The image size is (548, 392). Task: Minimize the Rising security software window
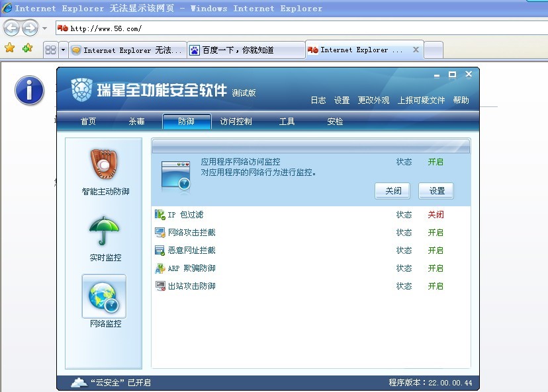pyautogui.click(x=437, y=75)
